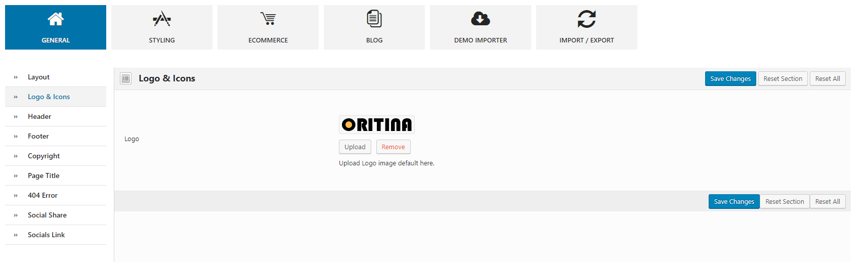The width and height of the screenshot is (868, 264).
Task: Open Social Share settings
Action: (x=56, y=215)
